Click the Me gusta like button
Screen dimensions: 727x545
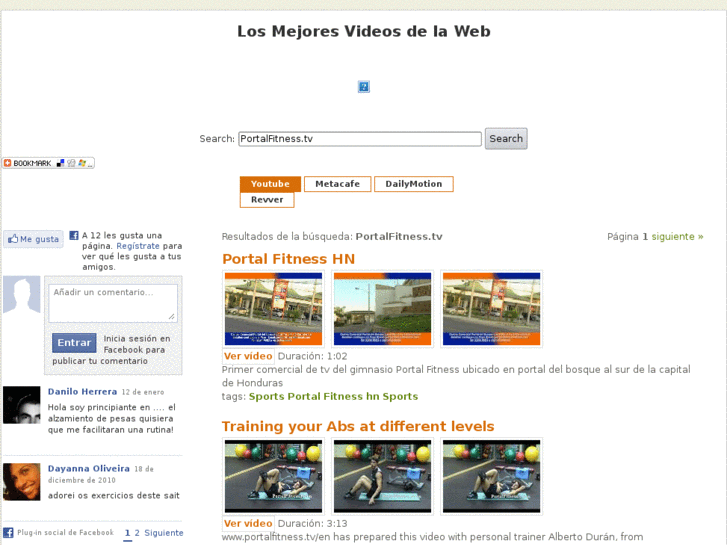coord(33,239)
